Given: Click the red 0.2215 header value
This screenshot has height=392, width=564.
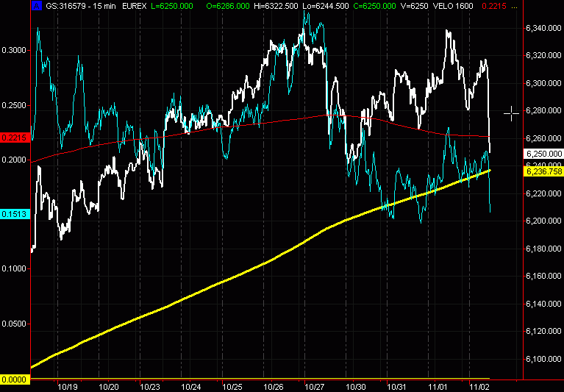Looking at the screenshot, I should click(x=494, y=6).
